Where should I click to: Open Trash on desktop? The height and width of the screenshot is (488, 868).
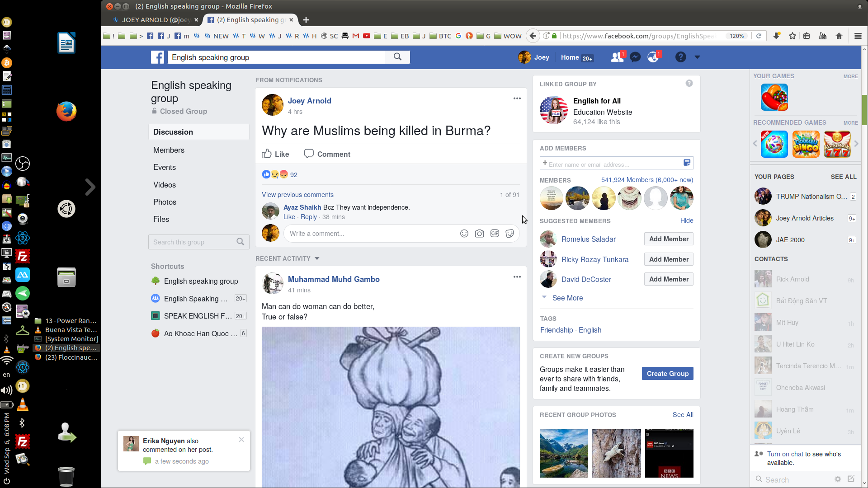tap(66, 476)
